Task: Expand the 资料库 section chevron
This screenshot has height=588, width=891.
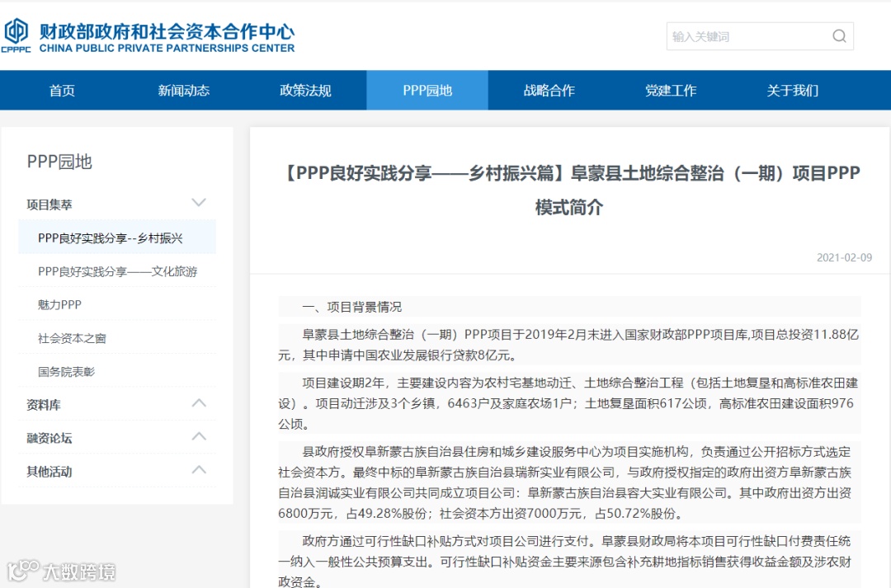Action: pyautogui.click(x=198, y=402)
